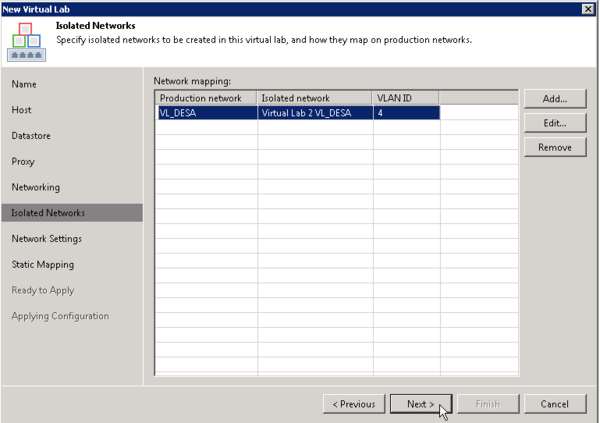Click Edit... to modify selected mapping

(555, 123)
